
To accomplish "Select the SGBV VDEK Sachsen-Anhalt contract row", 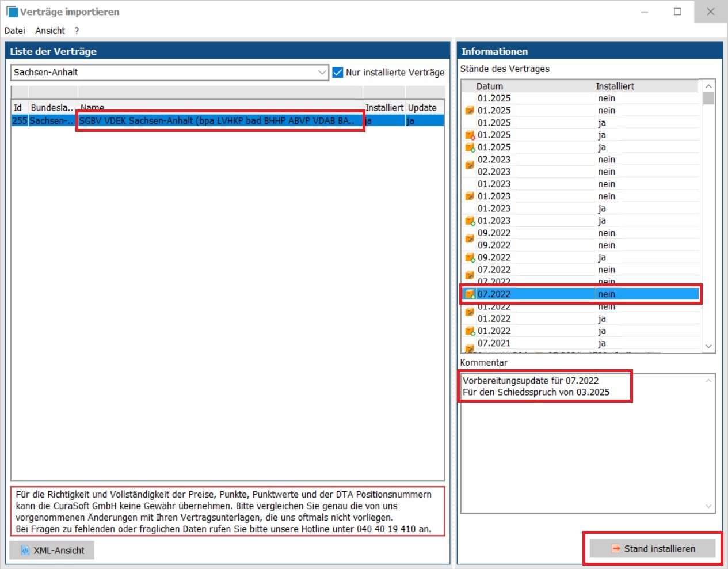I will pos(219,121).
